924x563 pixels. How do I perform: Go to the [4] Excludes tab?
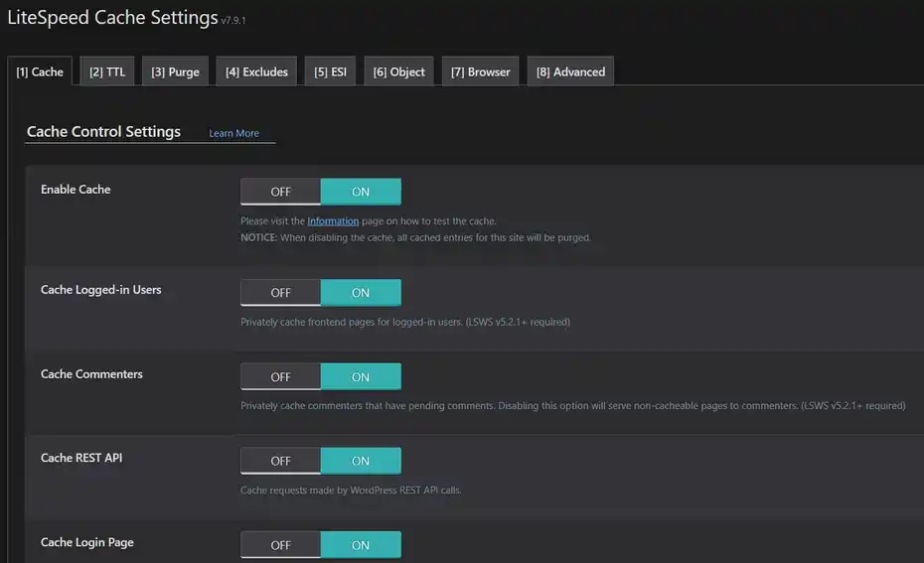pyautogui.click(x=256, y=71)
